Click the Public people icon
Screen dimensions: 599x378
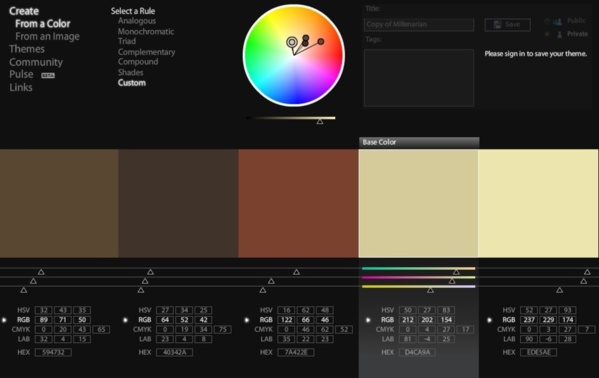pyautogui.click(x=557, y=21)
